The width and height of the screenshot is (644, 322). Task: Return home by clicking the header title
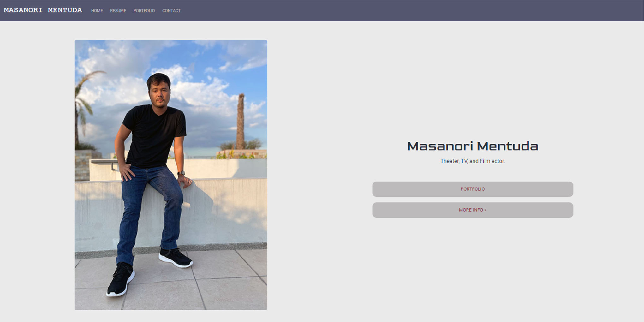click(43, 10)
